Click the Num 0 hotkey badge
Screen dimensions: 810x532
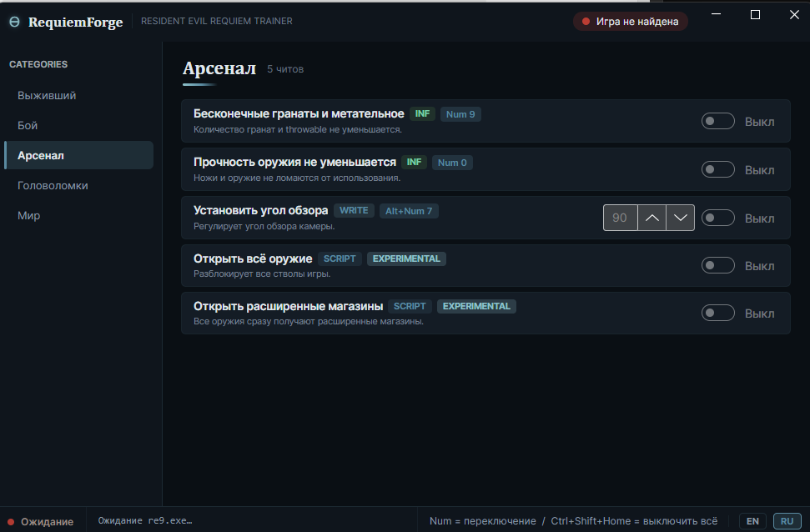coord(452,163)
